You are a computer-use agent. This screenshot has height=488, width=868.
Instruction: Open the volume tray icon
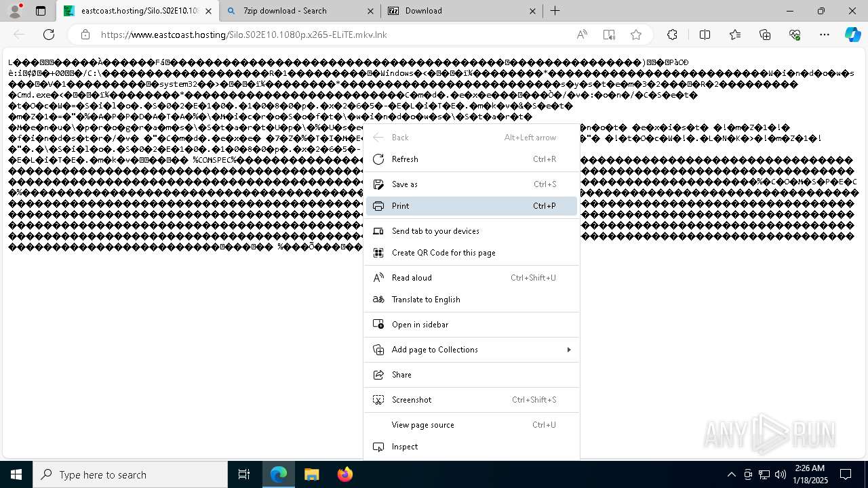(781, 474)
